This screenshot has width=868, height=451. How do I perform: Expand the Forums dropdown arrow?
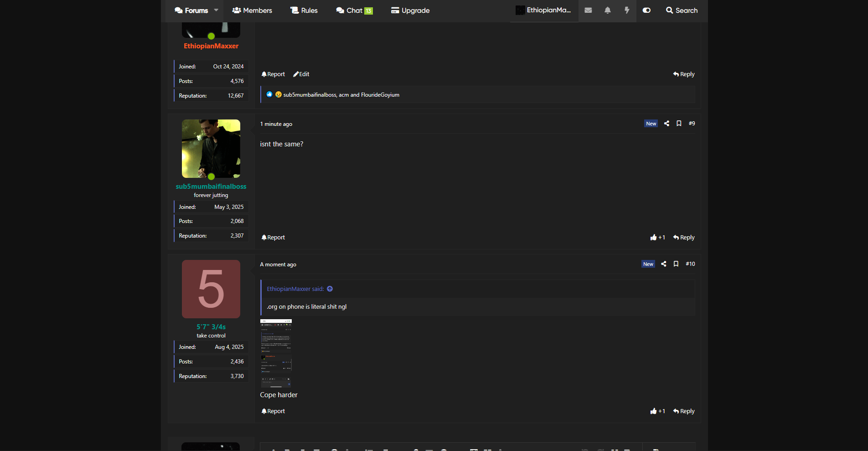216,10
